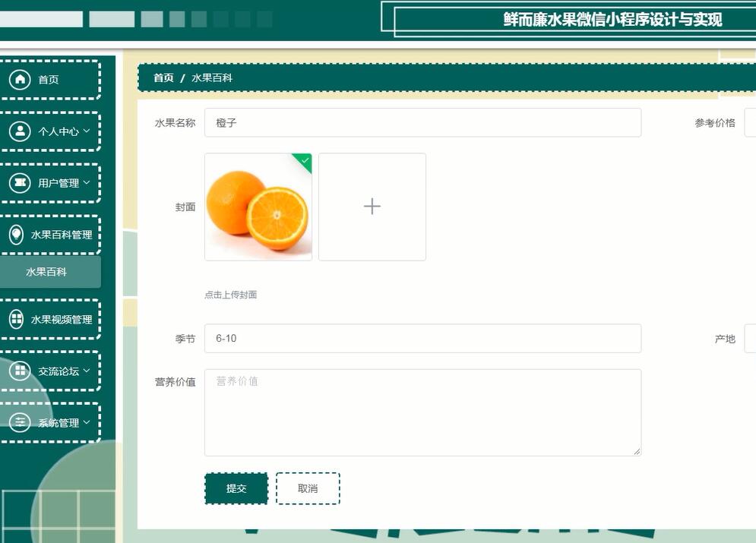The width and height of the screenshot is (756, 543).
Task: Click the 参考价格 field label
Action: tap(714, 123)
